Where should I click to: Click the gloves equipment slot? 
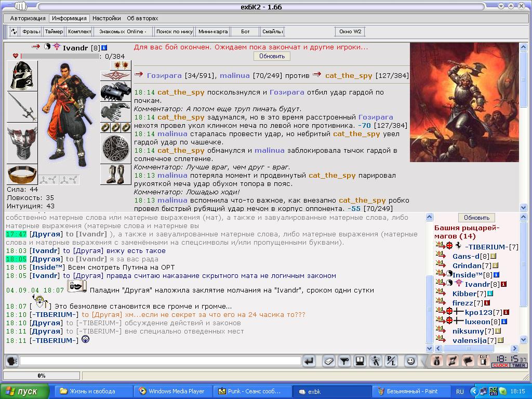(x=116, y=112)
